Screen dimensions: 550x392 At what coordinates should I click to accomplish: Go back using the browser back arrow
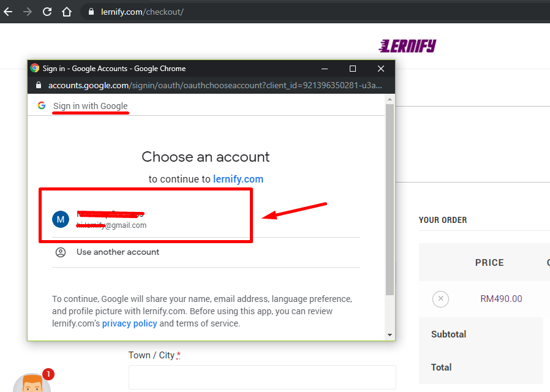point(8,12)
